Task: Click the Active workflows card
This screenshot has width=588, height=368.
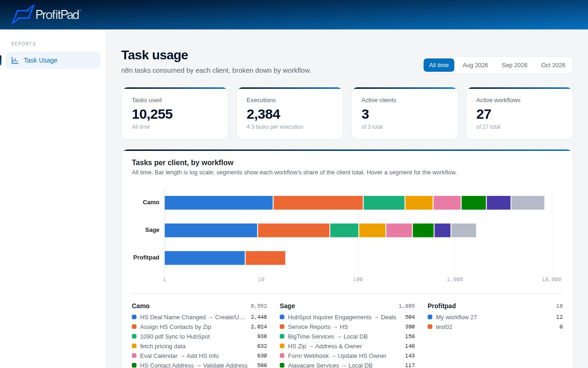Action: click(520, 114)
